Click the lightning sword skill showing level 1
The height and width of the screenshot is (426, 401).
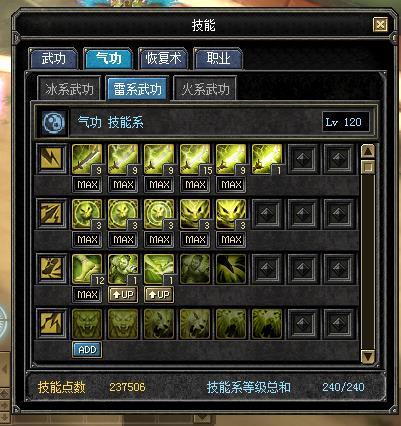267,159
